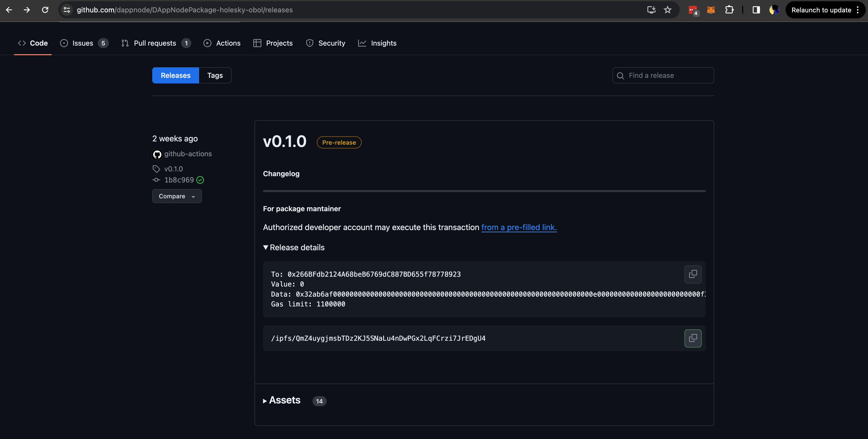Toggle the bookmark star for this page
The width and height of the screenshot is (868, 439).
click(x=668, y=10)
